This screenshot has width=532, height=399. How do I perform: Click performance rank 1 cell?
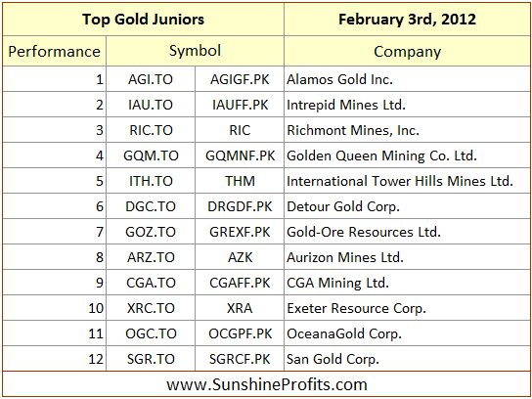point(55,79)
